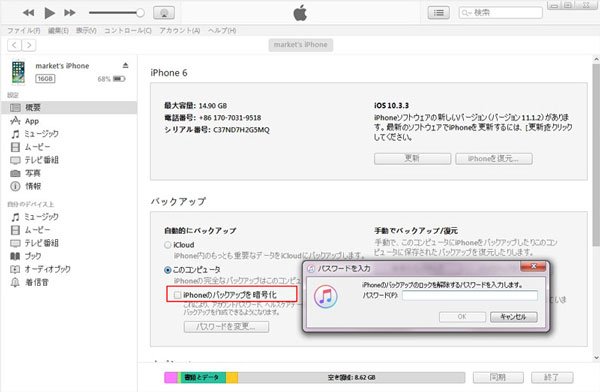This screenshot has height=392, width=600.
Task: Open the 表示(V) menu
Action: pyautogui.click(x=86, y=31)
